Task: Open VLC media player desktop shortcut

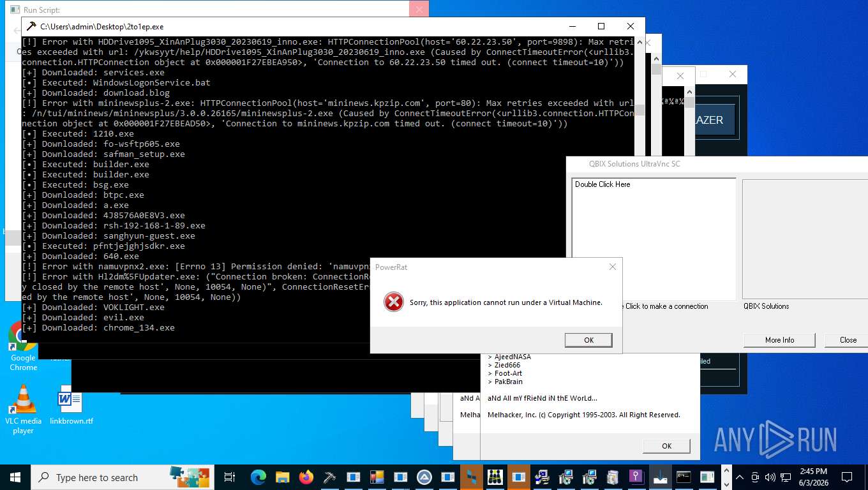Action: [x=23, y=410]
